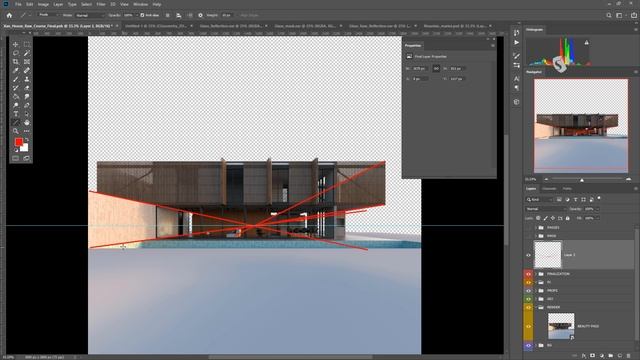Hide Layer 1 using its eye icon
Screen dimensions: 640x360
coord(528,255)
